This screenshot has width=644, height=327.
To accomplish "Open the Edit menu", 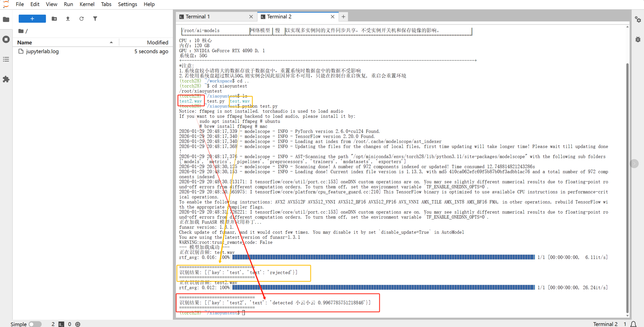I will (35, 4).
